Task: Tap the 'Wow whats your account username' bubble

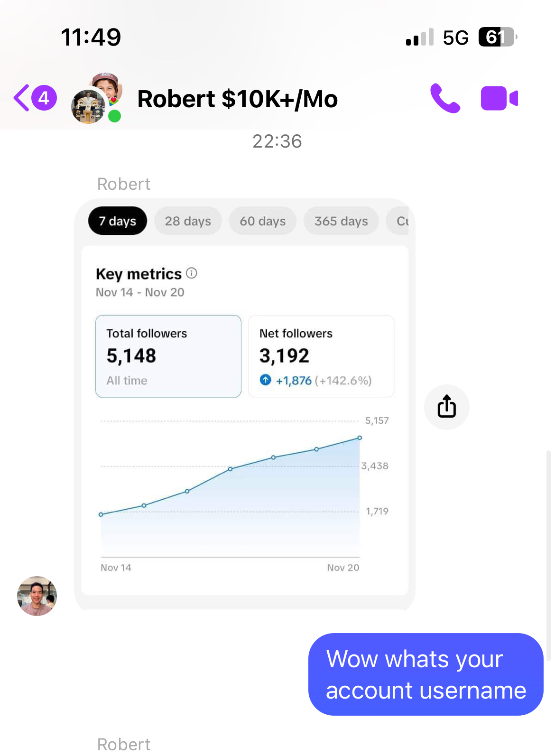Action: pos(426,674)
